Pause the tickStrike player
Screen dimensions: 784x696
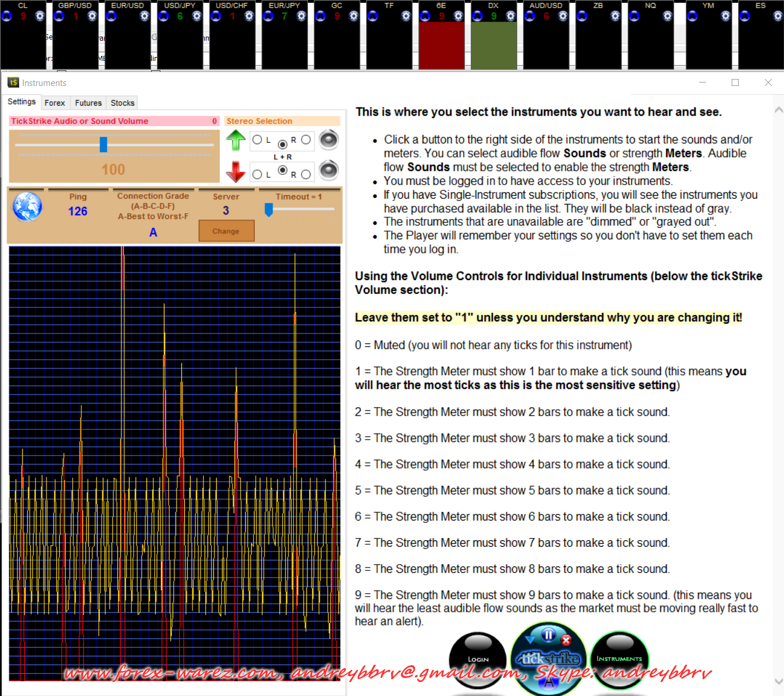[548, 634]
